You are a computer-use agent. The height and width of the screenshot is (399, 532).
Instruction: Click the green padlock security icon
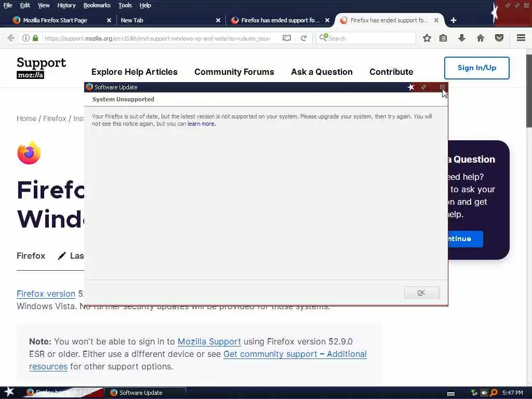(35, 38)
